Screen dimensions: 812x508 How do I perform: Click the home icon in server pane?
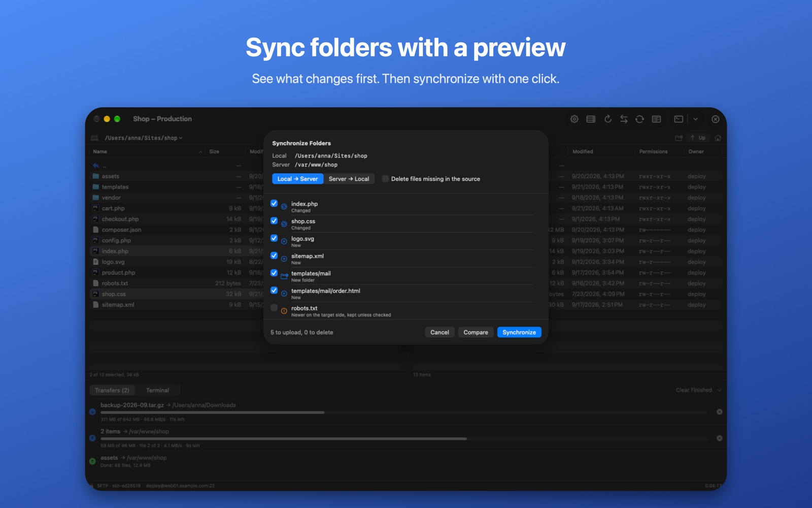(718, 138)
